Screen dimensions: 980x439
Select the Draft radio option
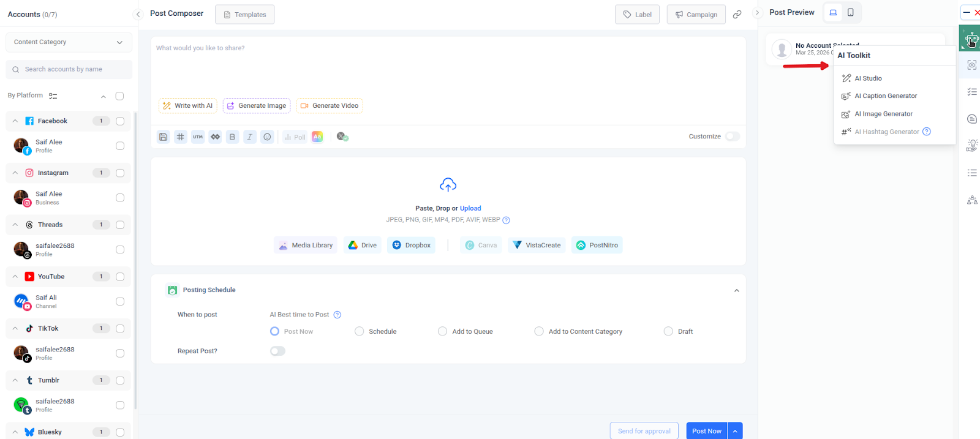(668, 331)
